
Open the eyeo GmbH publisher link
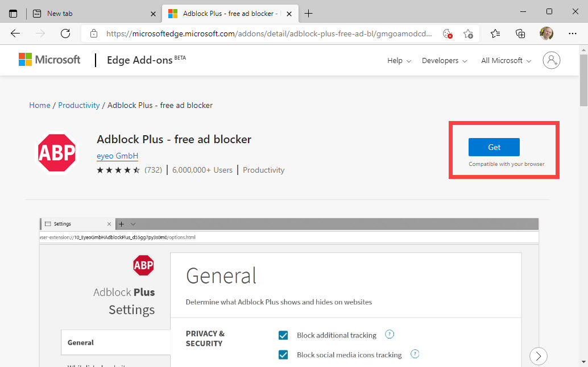(x=117, y=156)
